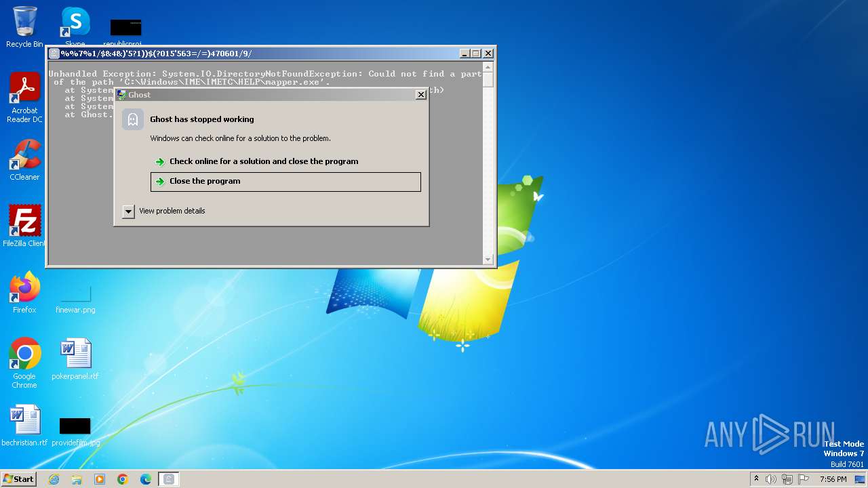
Task: Select pokerpanel.rtf document icon
Action: click(75, 359)
